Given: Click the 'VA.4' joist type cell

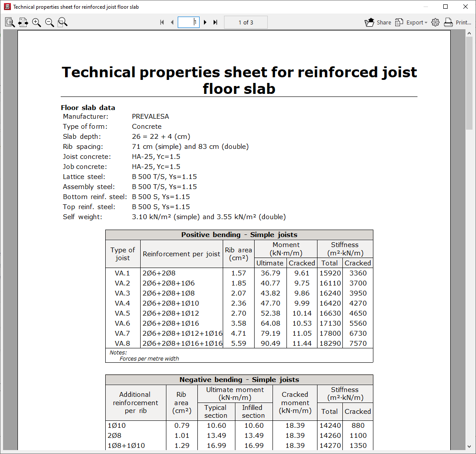Looking at the screenshot, I should (x=122, y=303).
